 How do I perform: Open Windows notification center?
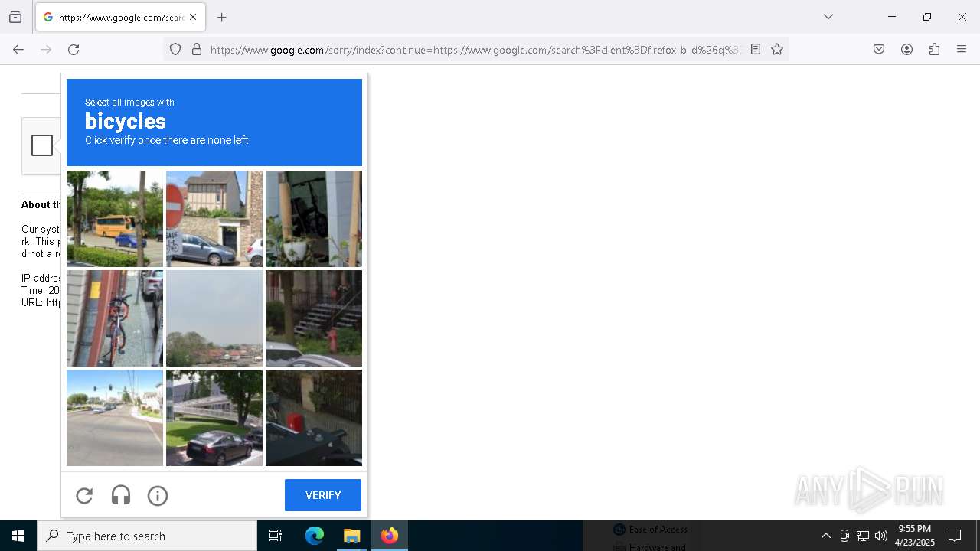pos(955,536)
